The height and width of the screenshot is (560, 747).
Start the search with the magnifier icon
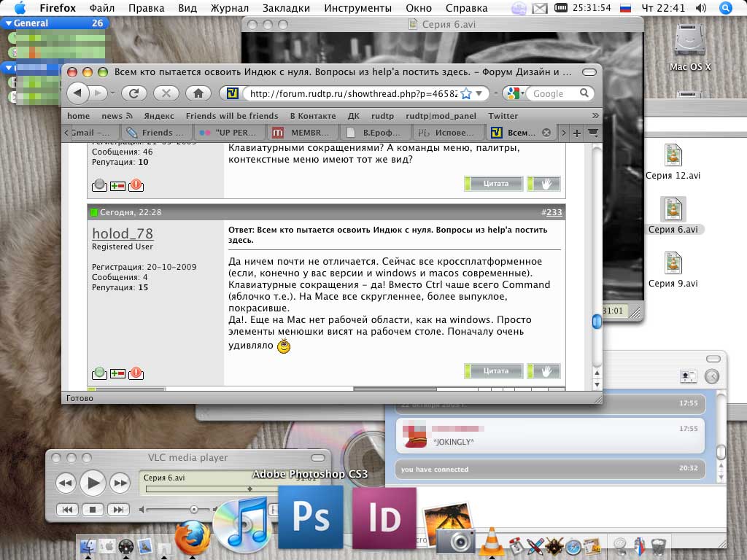tap(584, 93)
